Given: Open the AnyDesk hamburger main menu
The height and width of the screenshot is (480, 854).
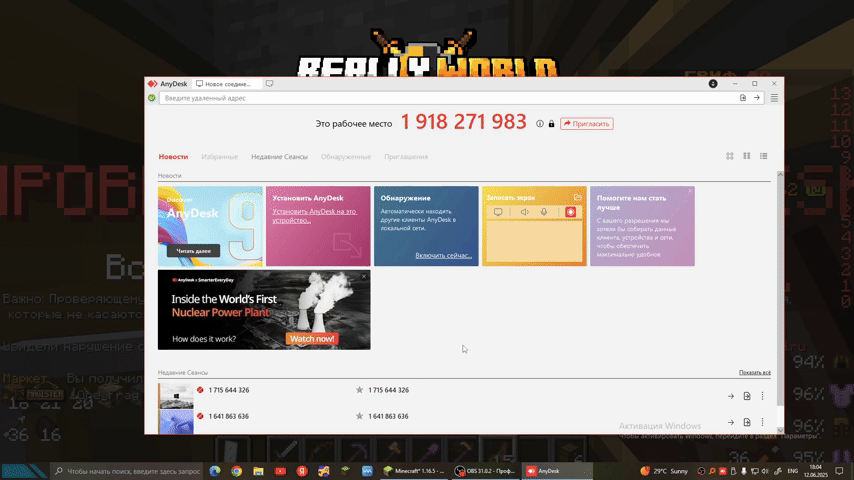Looking at the screenshot, I should click(x=774, y=98).
